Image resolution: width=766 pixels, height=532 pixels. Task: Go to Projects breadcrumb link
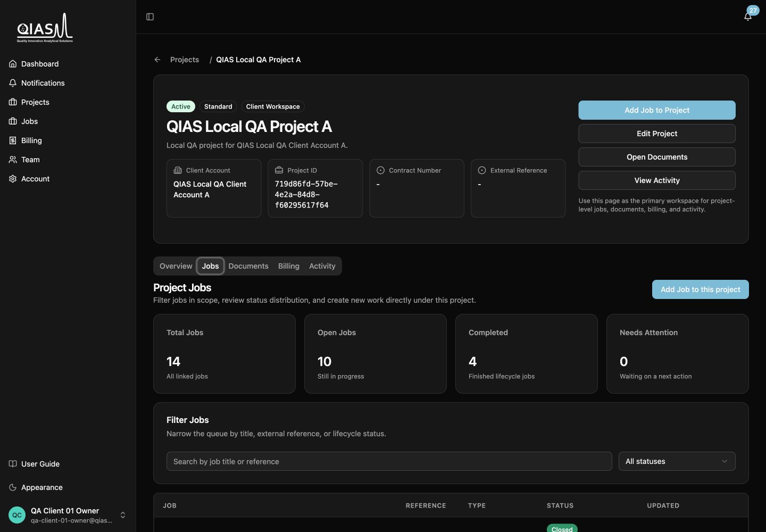pos(185,60)
